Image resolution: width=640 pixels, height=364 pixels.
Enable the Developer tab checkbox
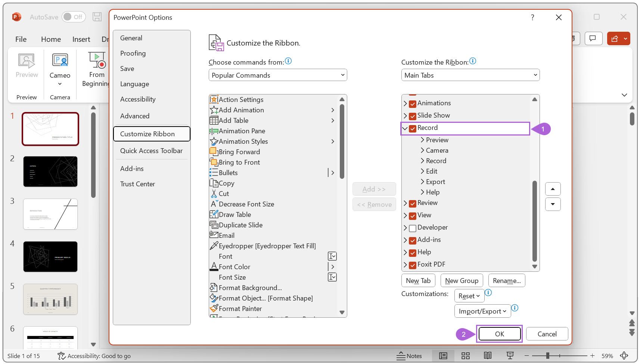click(413, 228)
